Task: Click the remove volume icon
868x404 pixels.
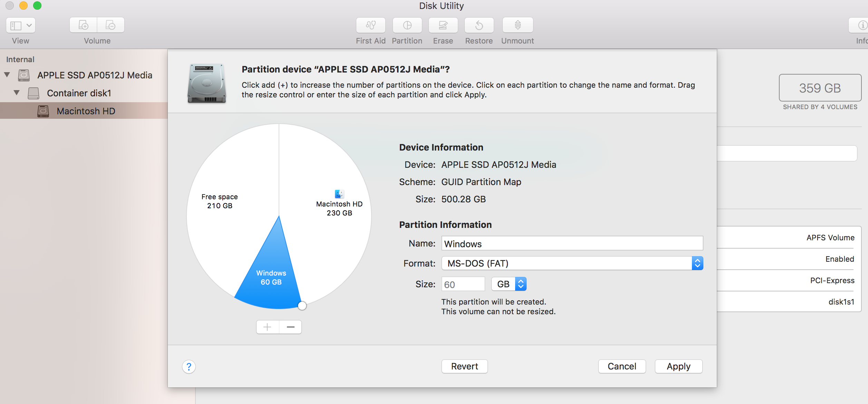Action: 110,25
